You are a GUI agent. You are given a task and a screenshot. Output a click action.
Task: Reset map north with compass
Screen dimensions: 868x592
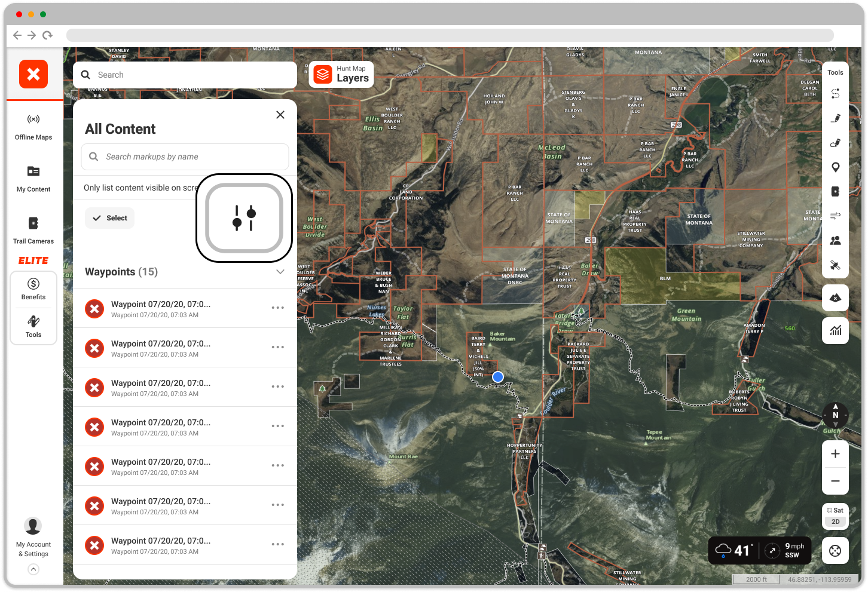pos(836,415)
